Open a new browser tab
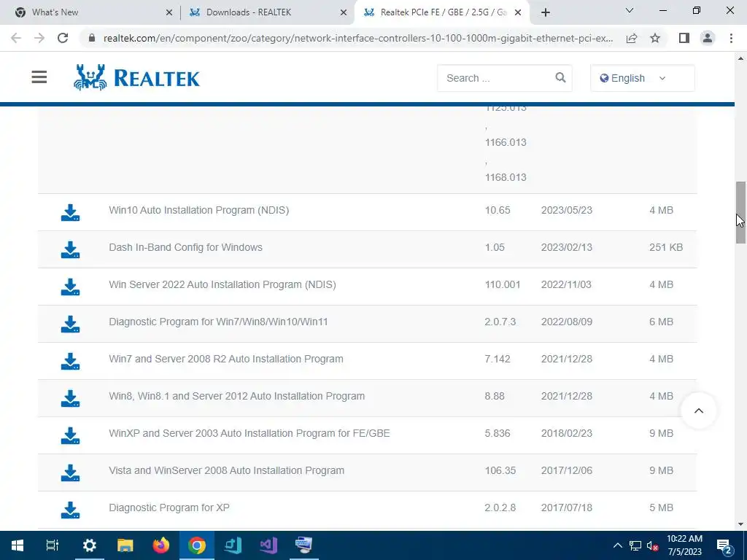 click(546, 12)
